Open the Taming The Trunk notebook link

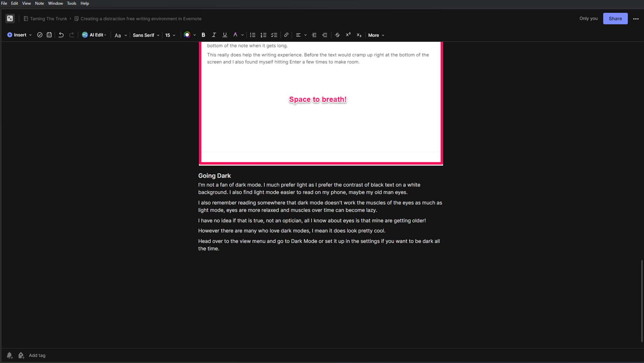click(48, 19)
